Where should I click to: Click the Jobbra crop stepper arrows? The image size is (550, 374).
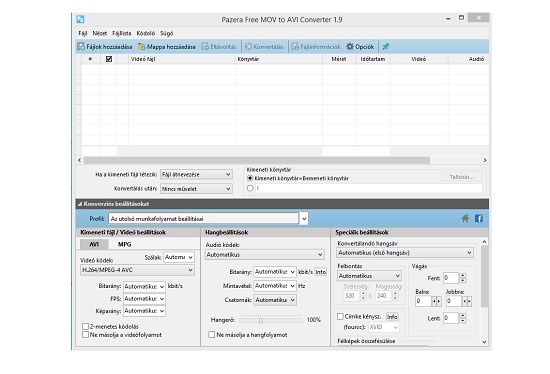(467, 301)
